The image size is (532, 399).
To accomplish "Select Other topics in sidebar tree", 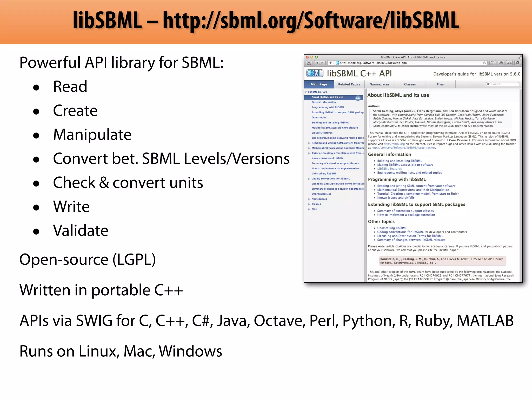I will point(319,118).
